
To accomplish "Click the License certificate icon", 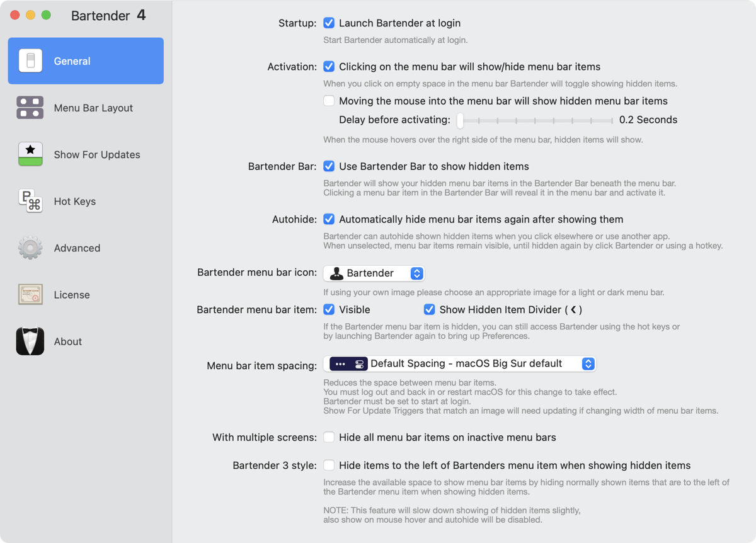I will click(x=30, y=295).
